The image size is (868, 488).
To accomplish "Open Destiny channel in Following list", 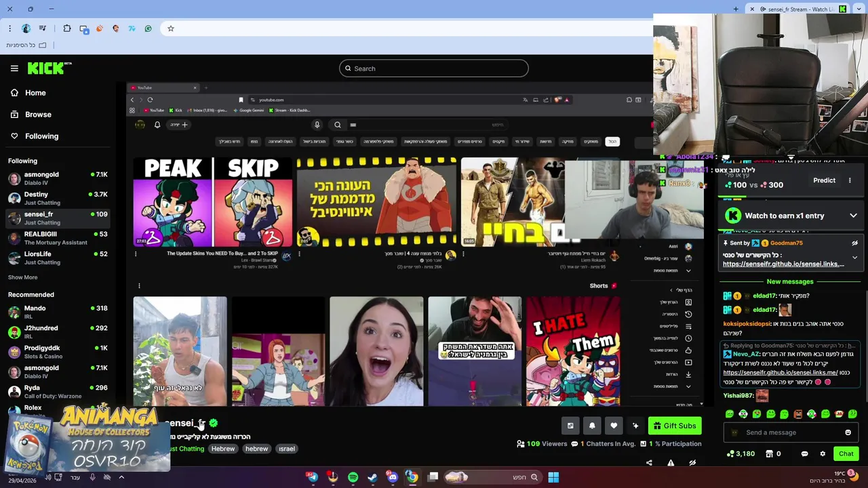I will [58, 199].
